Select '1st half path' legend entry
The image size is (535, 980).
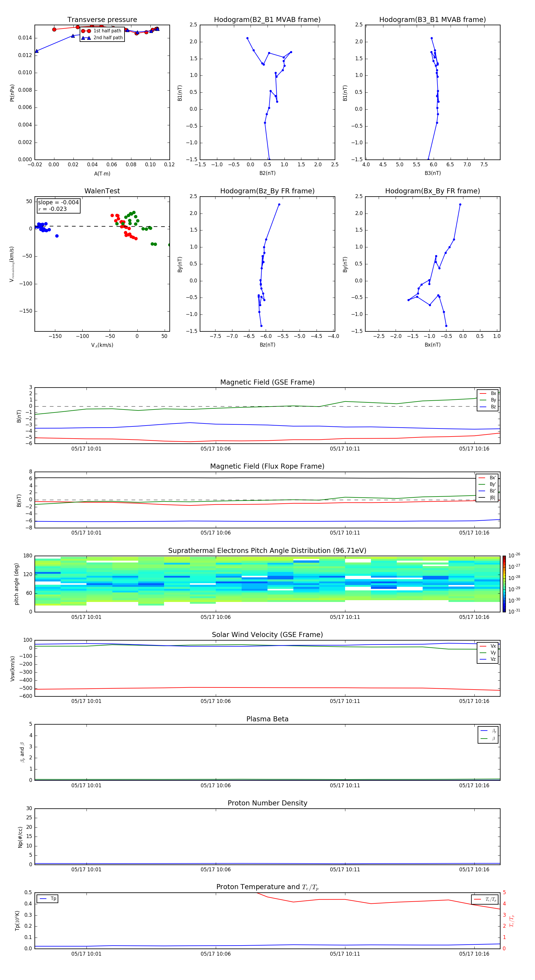coord(102,31)
